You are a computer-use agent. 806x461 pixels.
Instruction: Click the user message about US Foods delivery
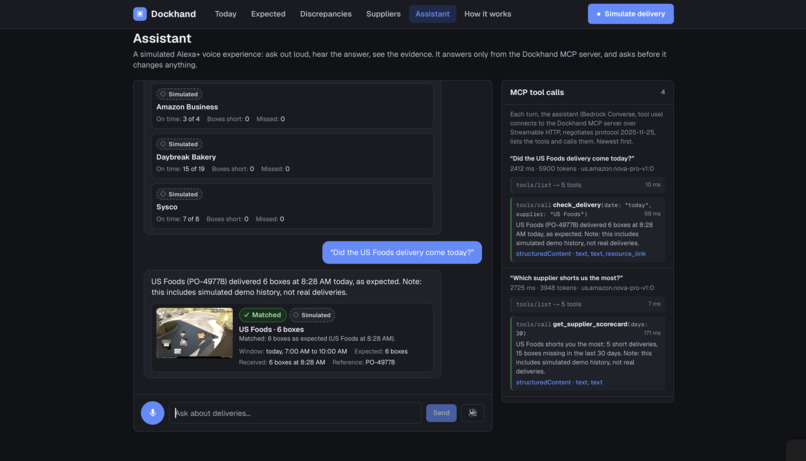[x=402, y=252]
